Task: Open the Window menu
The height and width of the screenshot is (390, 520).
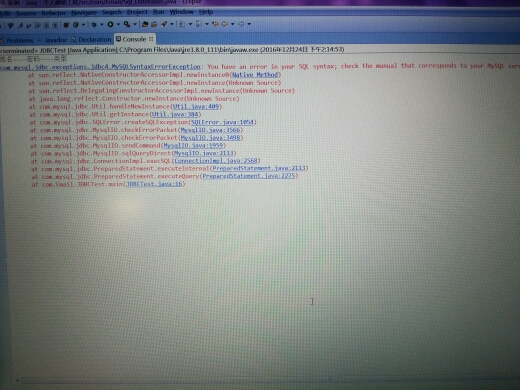Action: [182, 12]
